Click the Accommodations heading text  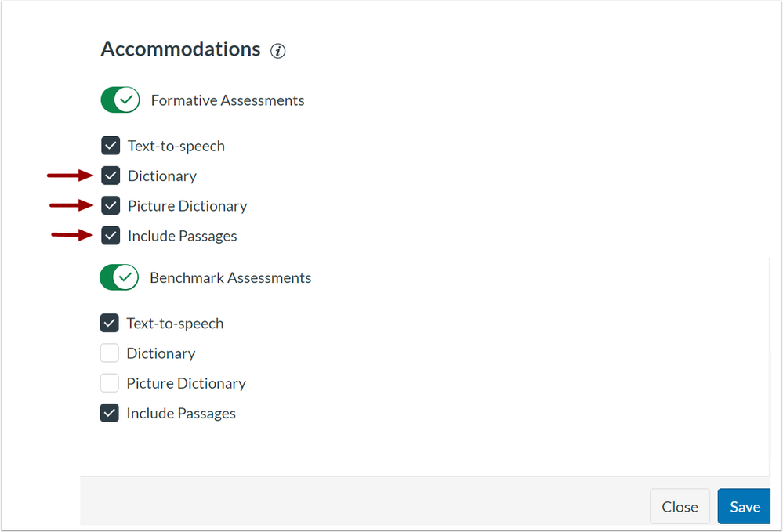(x=181, y=49)
